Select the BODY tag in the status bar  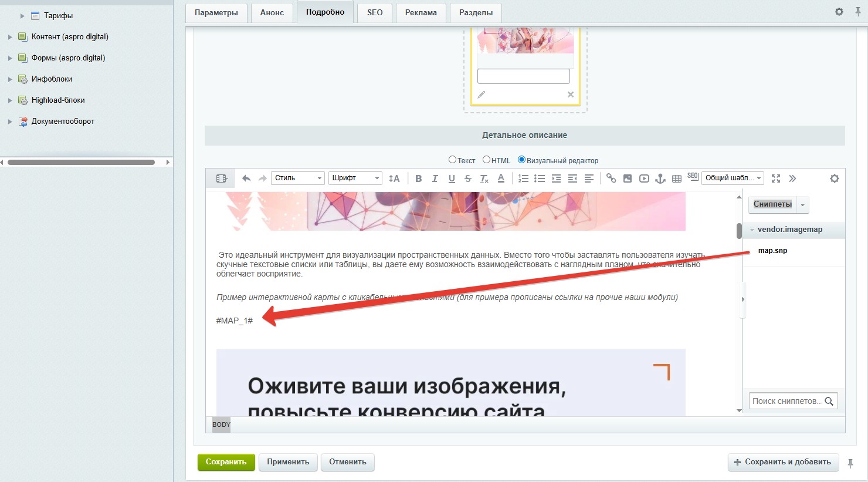click(221, 424)
